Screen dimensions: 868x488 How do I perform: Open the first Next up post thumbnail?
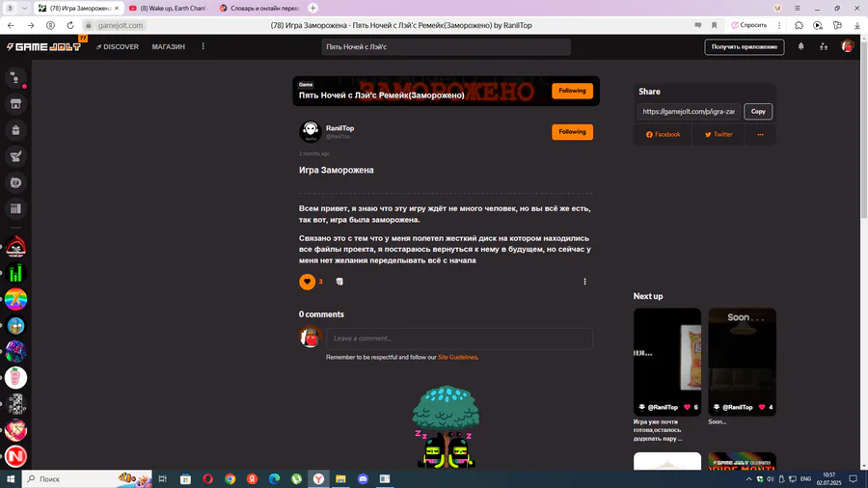pos(667,362)
